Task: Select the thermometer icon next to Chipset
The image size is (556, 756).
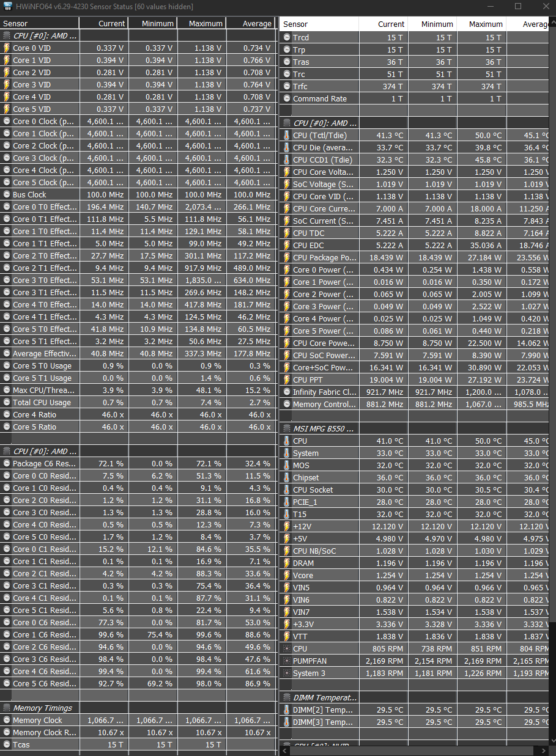Action: [287, 477]
